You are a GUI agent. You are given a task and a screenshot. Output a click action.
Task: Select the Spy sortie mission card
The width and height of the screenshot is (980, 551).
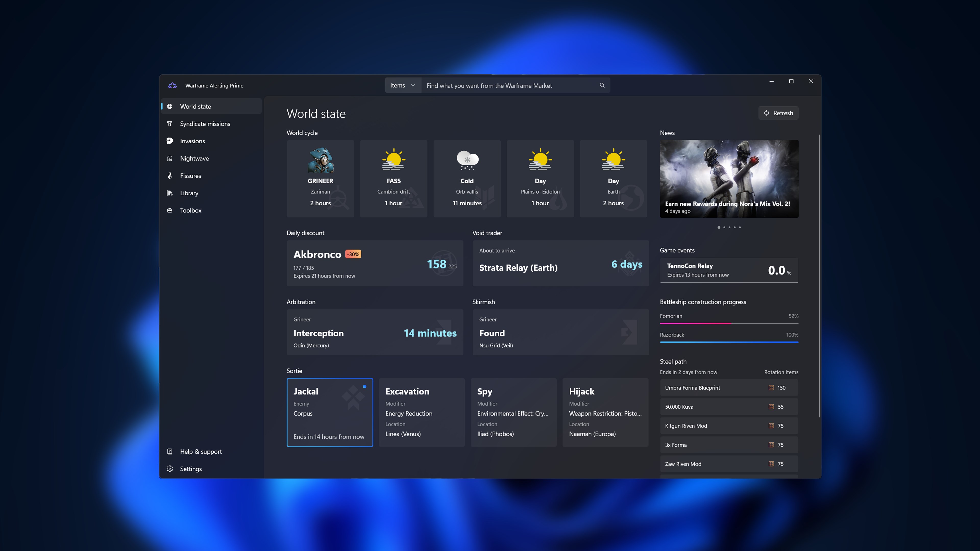tap(513, 412)
